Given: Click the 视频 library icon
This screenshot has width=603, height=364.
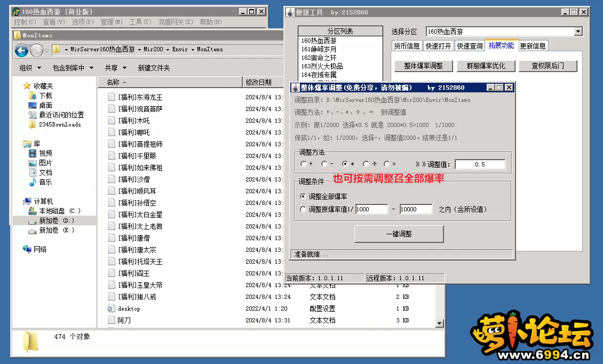Looking at the screenshot, I should (33, 153).
